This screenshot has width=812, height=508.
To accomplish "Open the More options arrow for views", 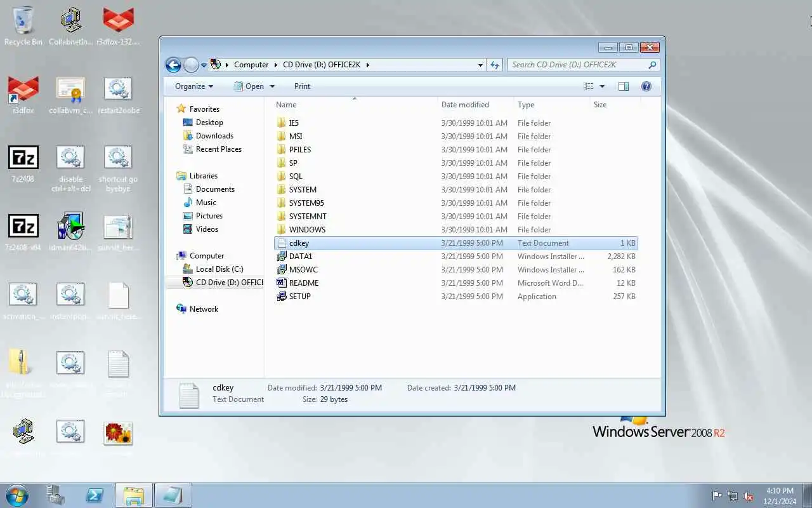I will point(602,86).
